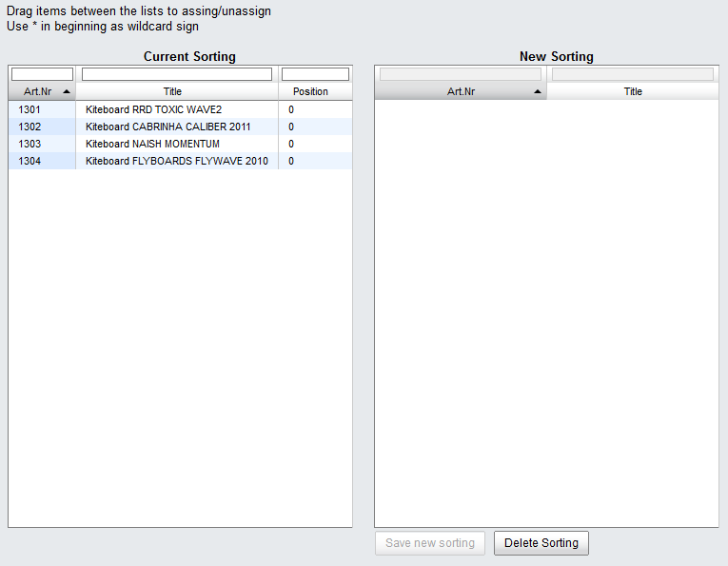The image size is (728, 566).
Task: Select article number 1301 cell
Action: click(30, 110)
